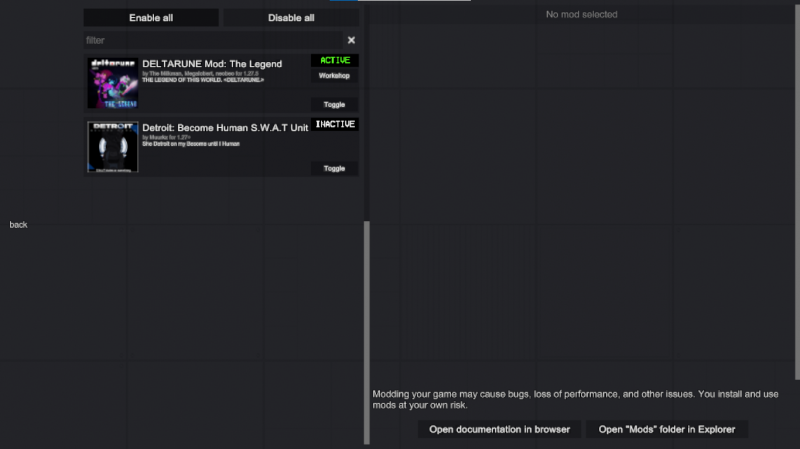800x449 pixels.
Task: Select the Detroit: Become Human S.W.A.T Unit title
Action: (225, 128)
